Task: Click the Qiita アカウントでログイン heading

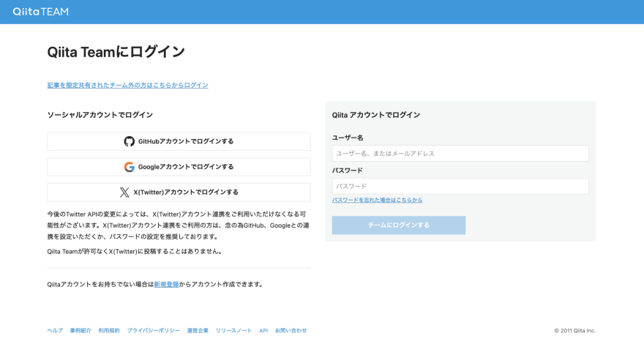Action: tap(376, 115)
